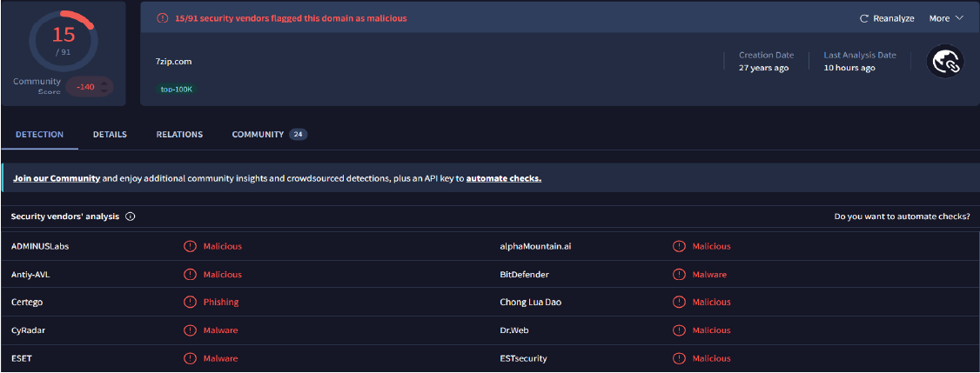Click the Last Analysis Date 10 hours ago
Image resolution: width=980 pixels, height=373 pixels.
[860, 61]
